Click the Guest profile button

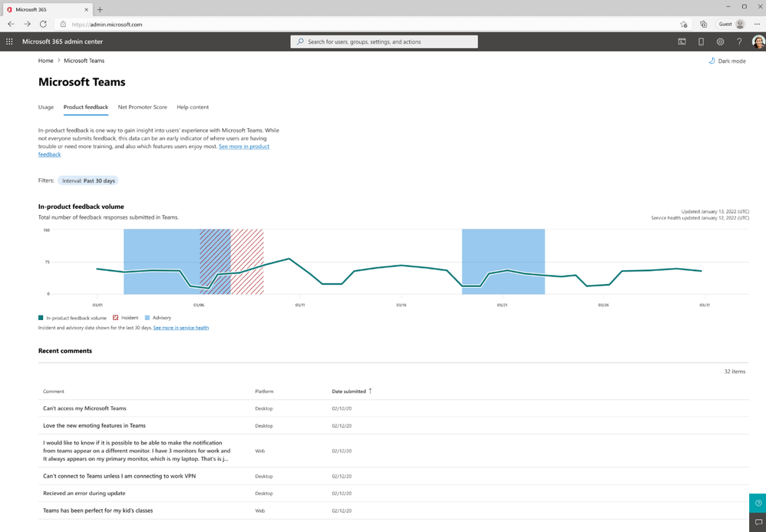(x=731, y=24)
